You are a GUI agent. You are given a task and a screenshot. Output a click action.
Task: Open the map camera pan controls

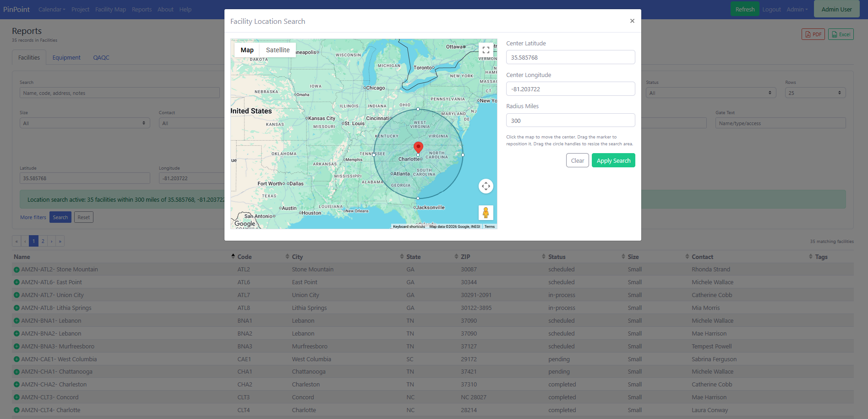[486, 186]
